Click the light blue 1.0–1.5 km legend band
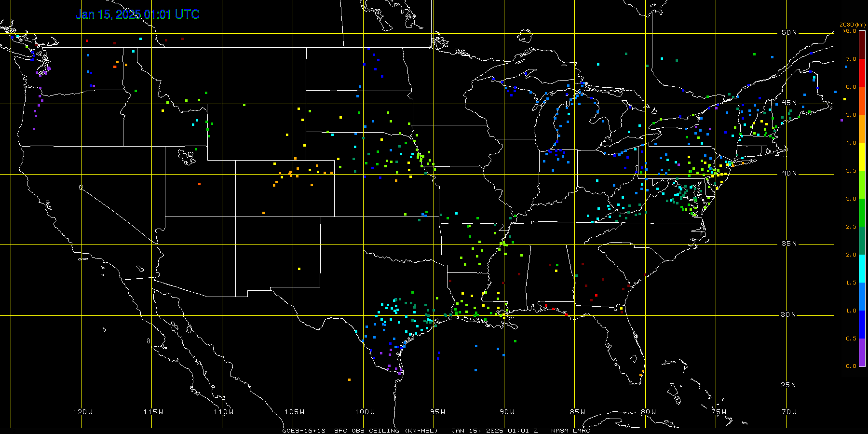 tap(862, 297)
